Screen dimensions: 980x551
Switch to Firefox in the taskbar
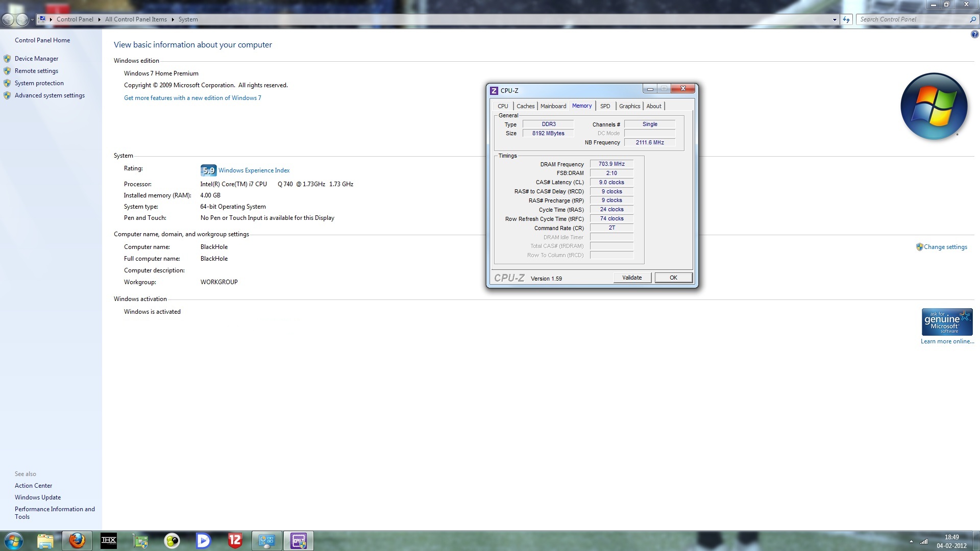(77, 541)
